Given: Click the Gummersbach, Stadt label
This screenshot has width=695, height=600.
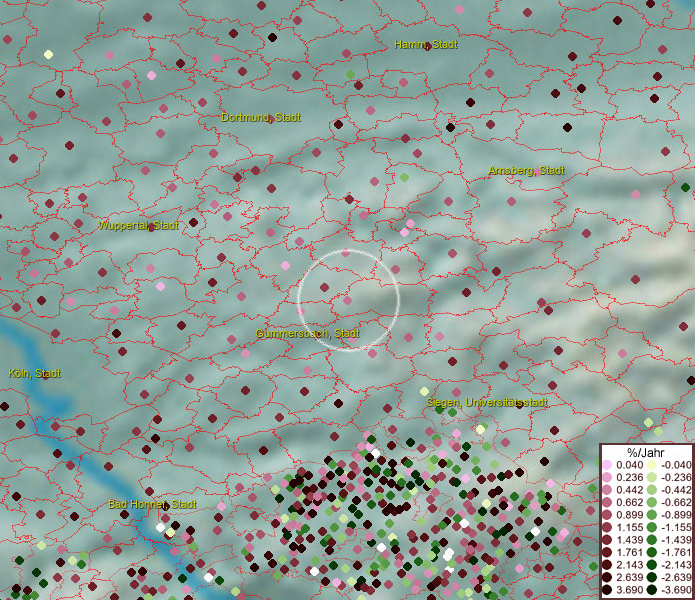Looking at the screenshot, I should pyautogui.click(x=307, y=333).
